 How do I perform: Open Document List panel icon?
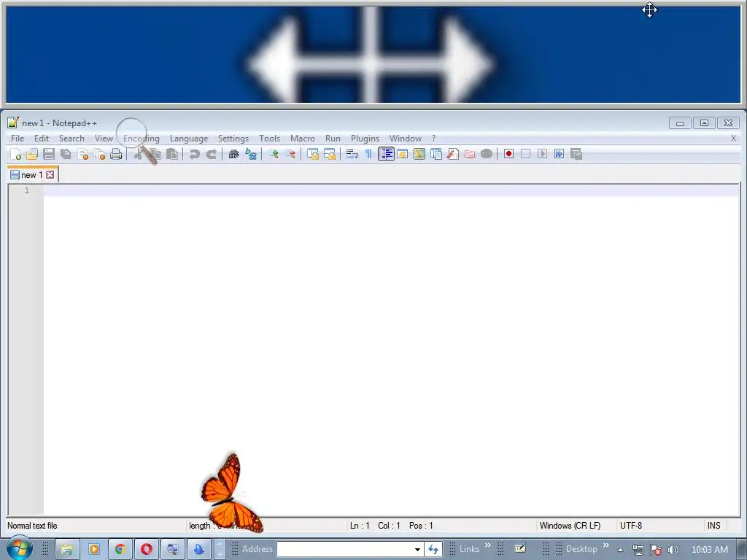[x=436, y=154]
